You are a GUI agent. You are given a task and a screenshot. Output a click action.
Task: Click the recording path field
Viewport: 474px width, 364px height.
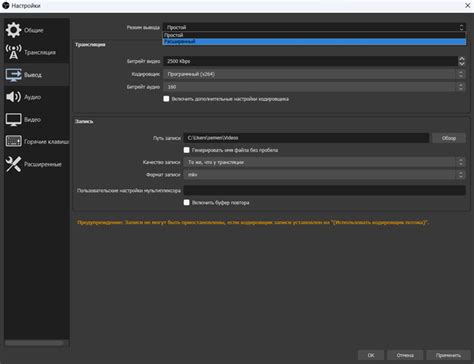point(306,138)
